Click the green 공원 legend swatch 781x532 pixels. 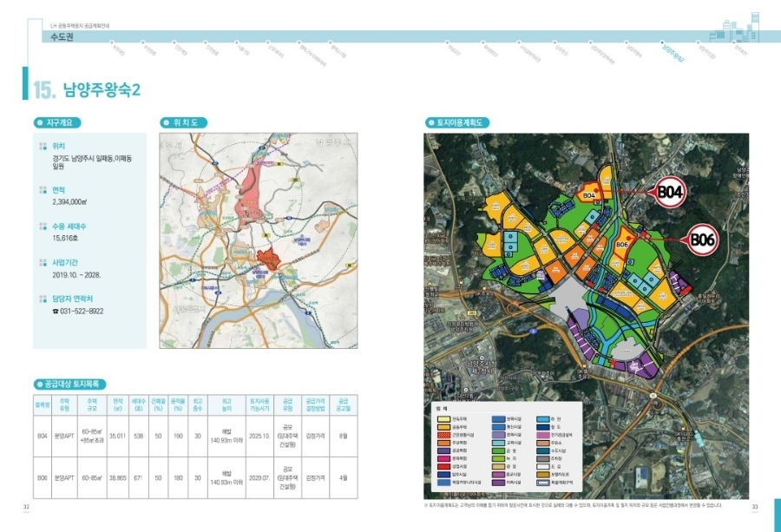499,450
